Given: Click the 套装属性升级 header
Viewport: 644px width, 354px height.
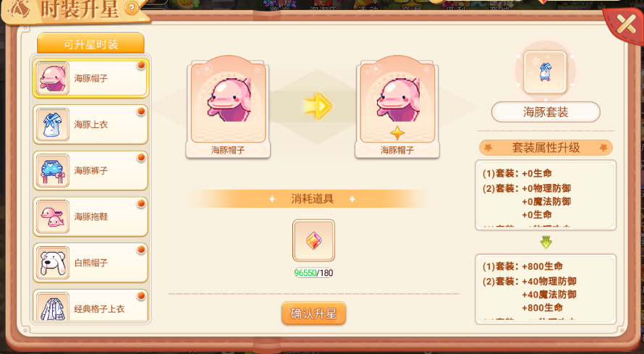Looking at the screenshot, I should 546,148.
